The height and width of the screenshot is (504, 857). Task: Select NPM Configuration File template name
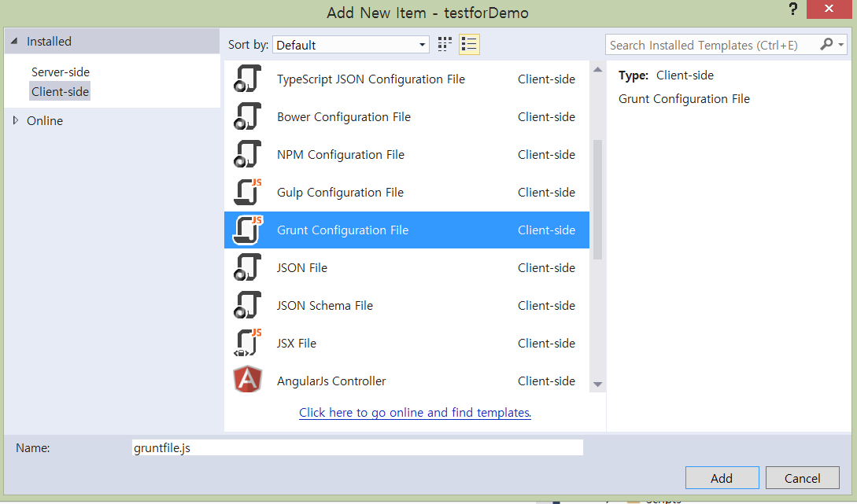coord(341,155)
